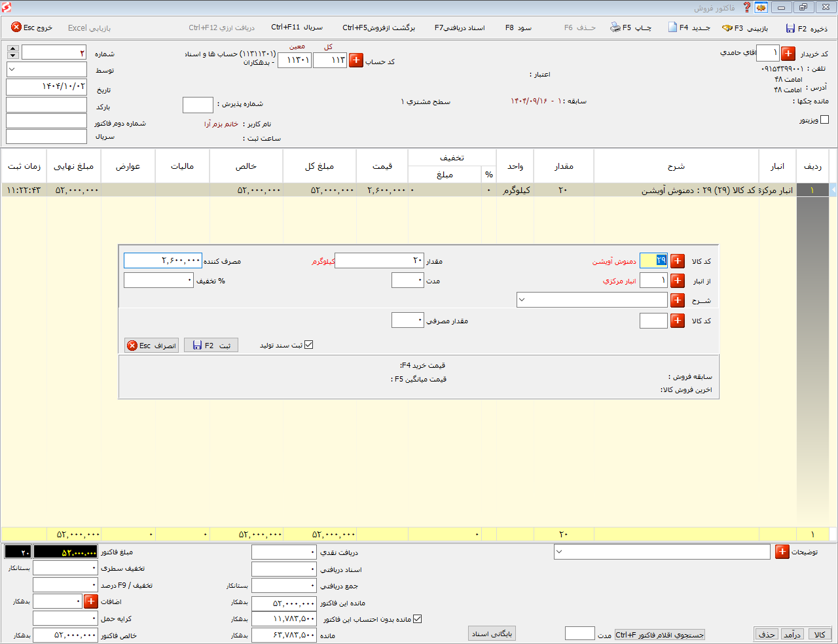Click the title bar settings icon next to help
The image size is (838, 644).
tap(761, 7)
